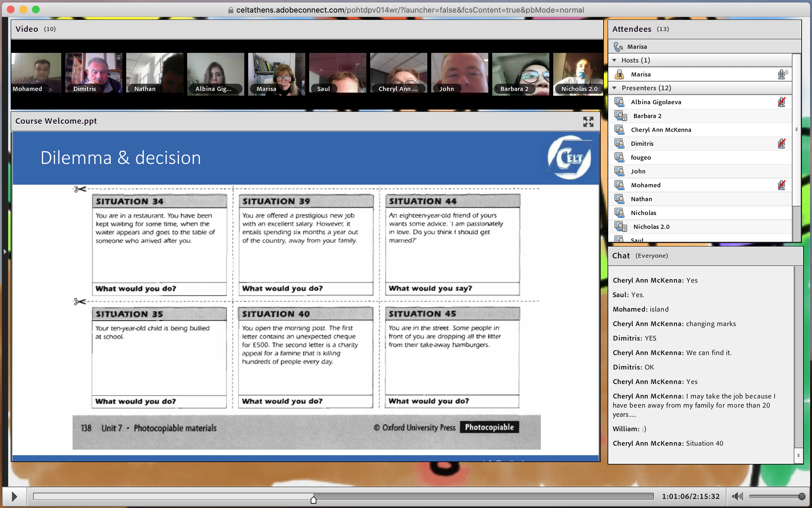This screenshot has width=812, height=508.
Task: Click Nicholas 2.0's video thumbnail
Action: 578,74
